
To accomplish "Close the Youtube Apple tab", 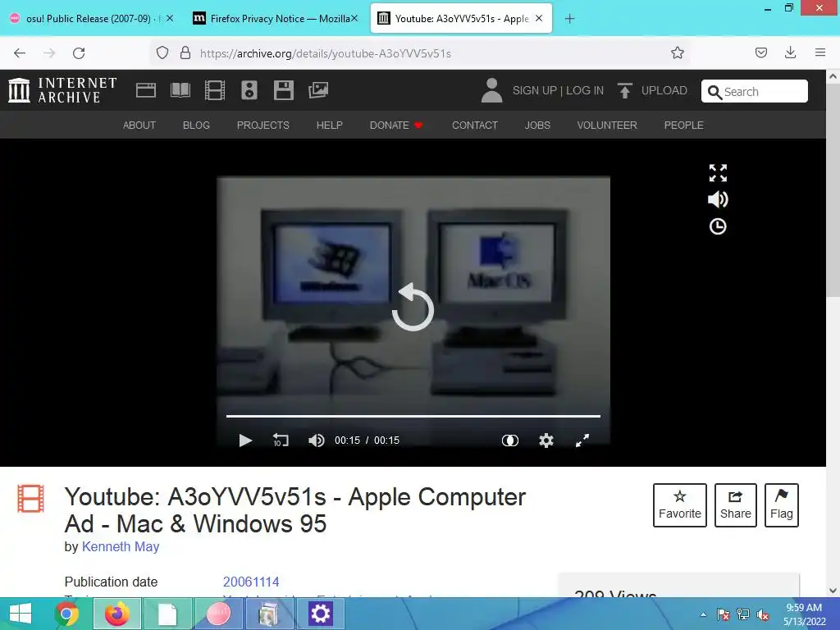I will pos(539,18).
